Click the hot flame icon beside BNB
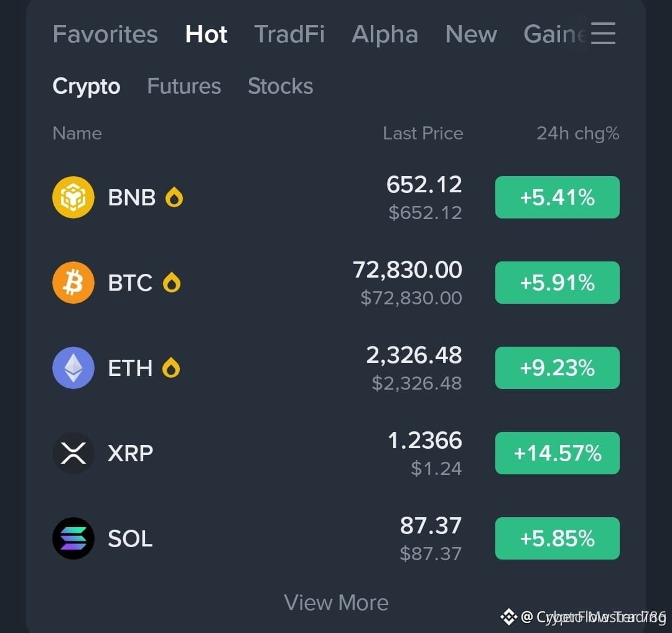672x633 pixels. click(174, 197)
